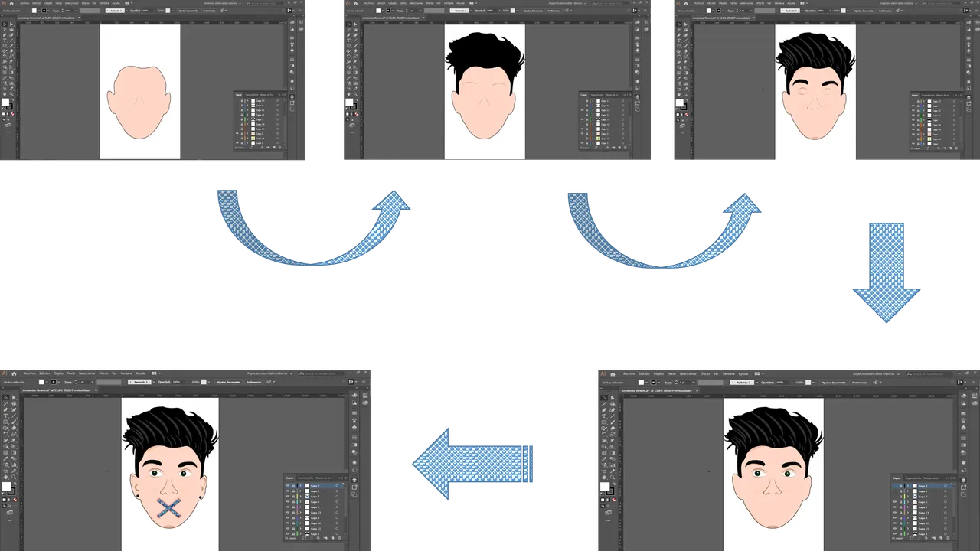Select the Pen tool in taped-mouth window

click(5, 410)
